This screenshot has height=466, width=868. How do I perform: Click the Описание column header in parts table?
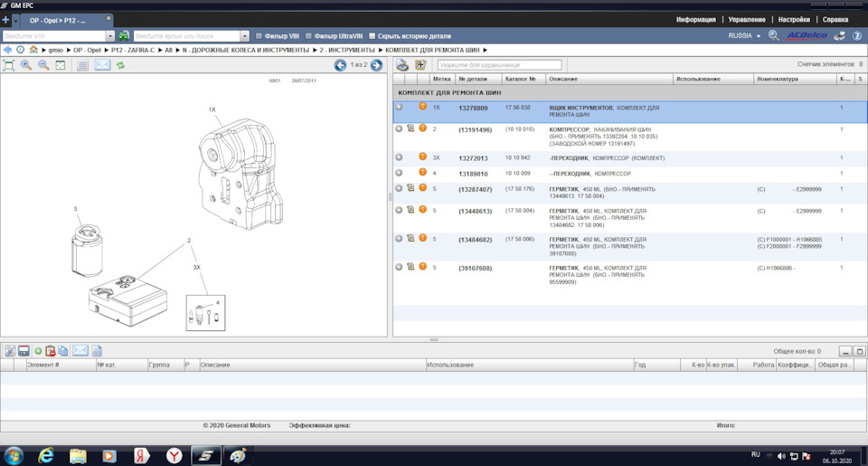click(563, 79)
